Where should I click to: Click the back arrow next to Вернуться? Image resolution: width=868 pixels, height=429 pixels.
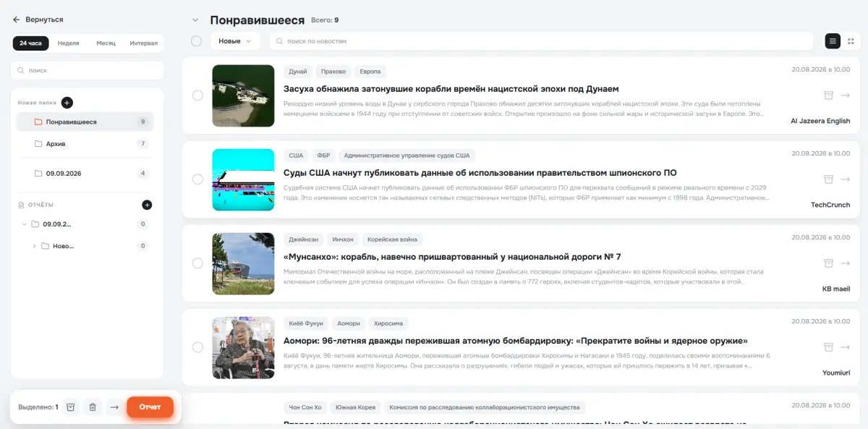coord(16,20)
